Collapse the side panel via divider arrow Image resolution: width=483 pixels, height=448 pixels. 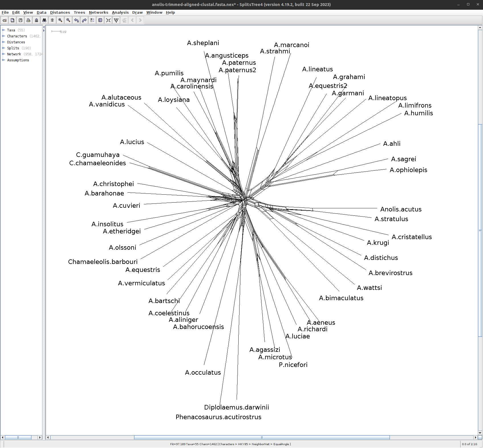44,27
